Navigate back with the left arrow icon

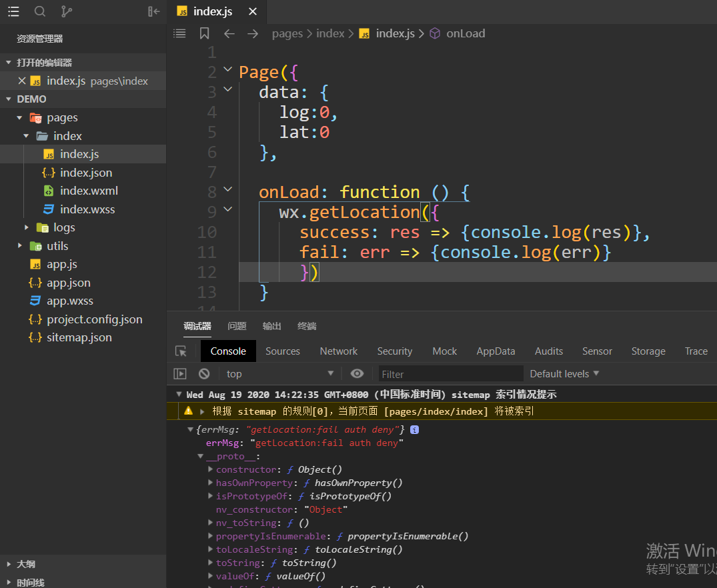click(x=229, y=33)
